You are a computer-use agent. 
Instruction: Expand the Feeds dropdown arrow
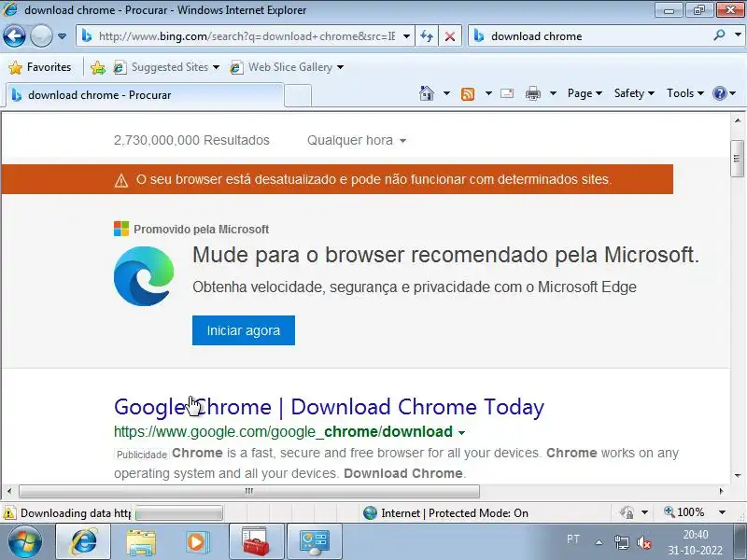[x=488, y=93]
